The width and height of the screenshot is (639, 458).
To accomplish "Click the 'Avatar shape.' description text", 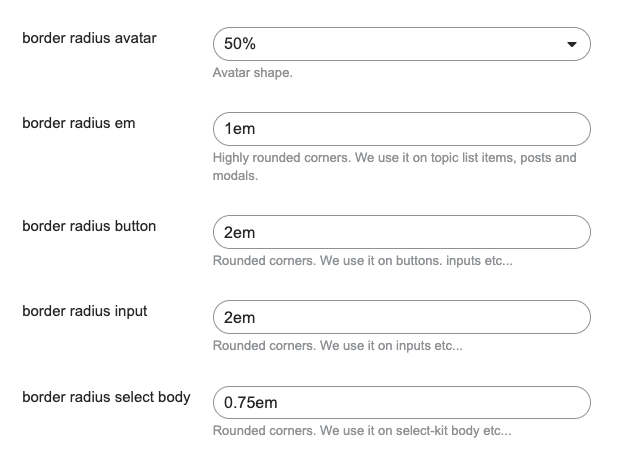I will [253, 73].
